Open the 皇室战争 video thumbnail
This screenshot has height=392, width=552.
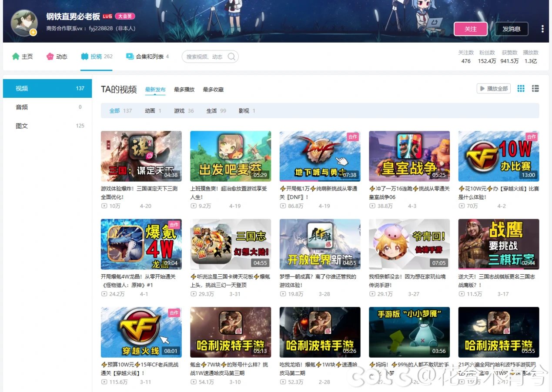pyautogui.click(x=409, y=156)
